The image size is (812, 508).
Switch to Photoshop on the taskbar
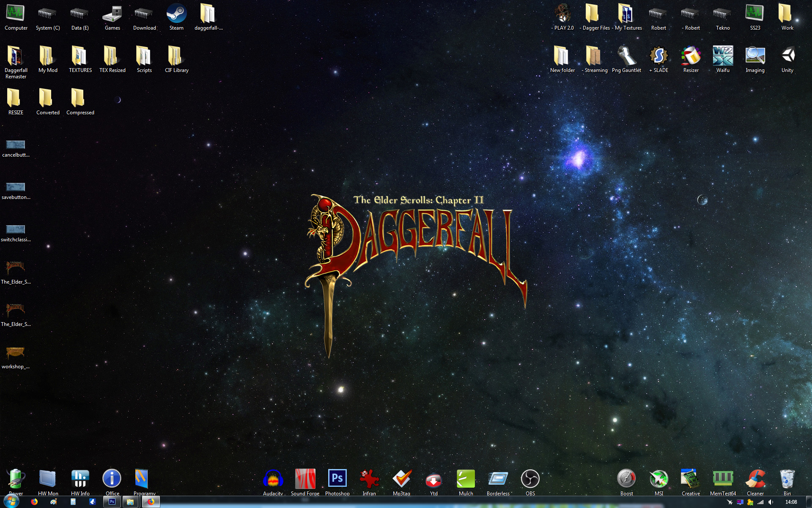point(112,502)
